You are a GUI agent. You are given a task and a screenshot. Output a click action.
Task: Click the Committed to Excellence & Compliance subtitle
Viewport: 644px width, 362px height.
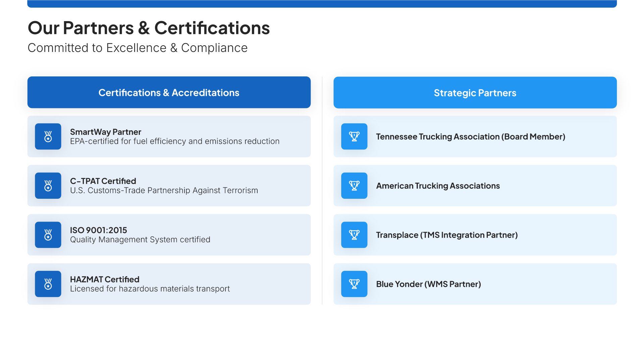[x=138, y=48]
